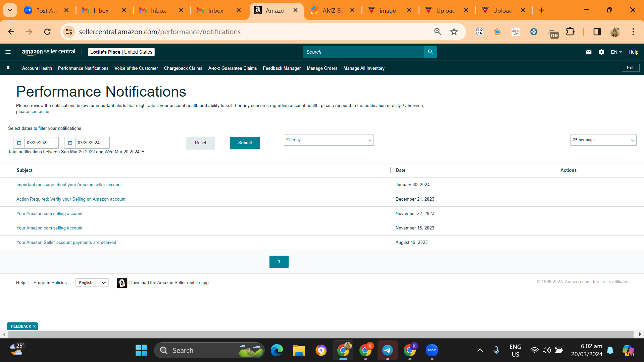Open the end date calendar picker

[70, 143]
